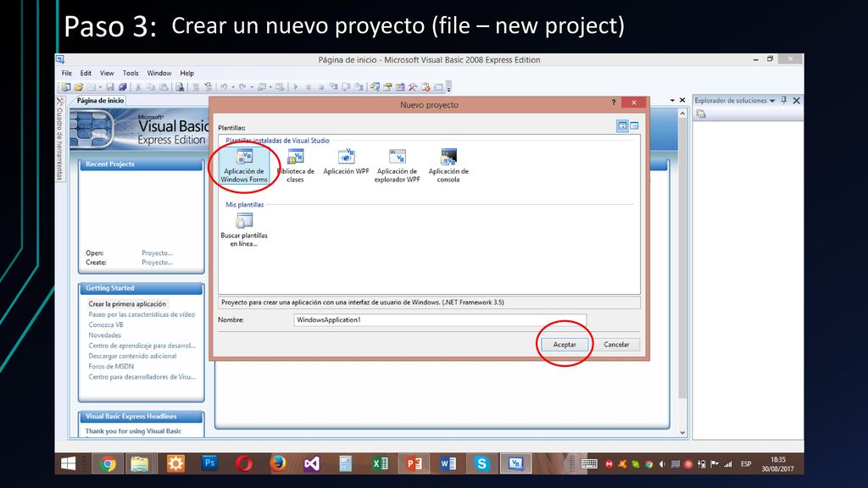Open the Undo history dropdown arrow
868x488 pixels.
233,87
